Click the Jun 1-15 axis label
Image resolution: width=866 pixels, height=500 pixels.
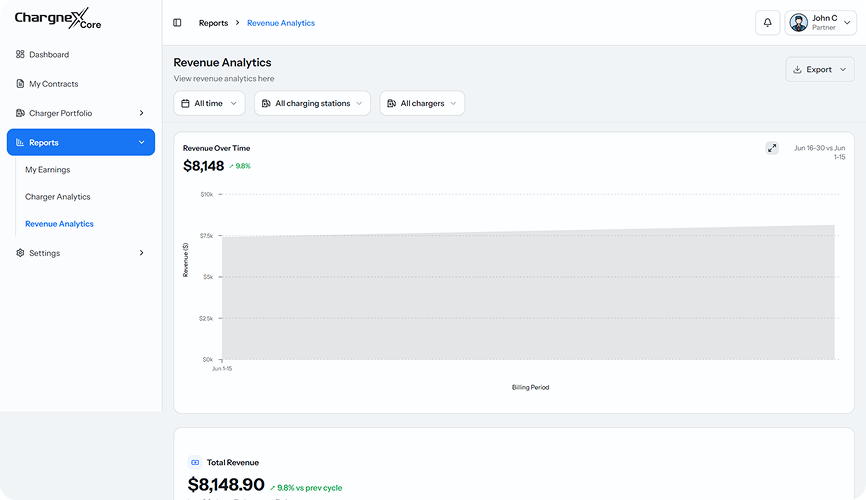[x=222, y=369]
